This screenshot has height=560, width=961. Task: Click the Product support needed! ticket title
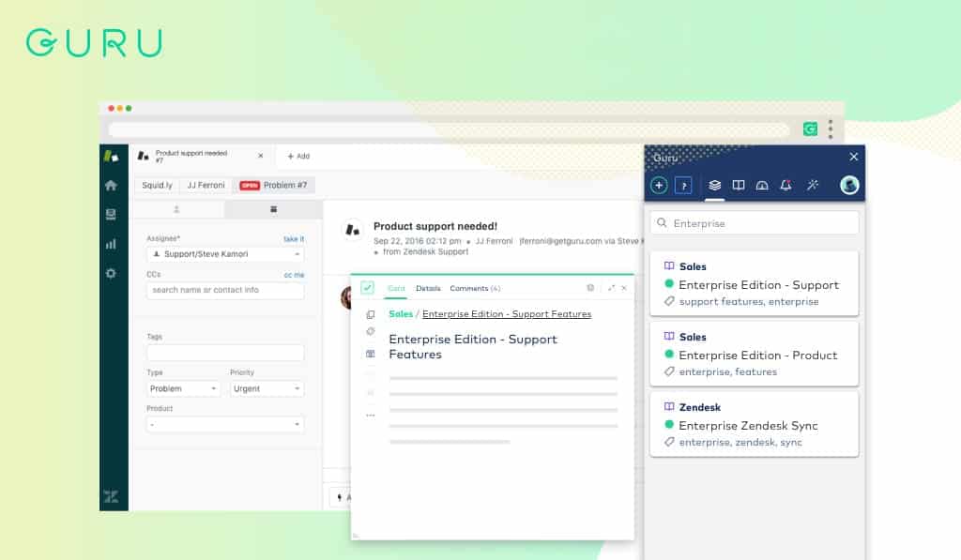[435, 226]
